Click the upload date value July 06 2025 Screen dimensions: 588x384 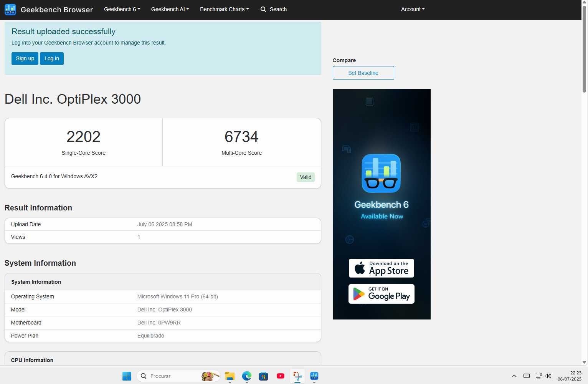coord(165,224)
